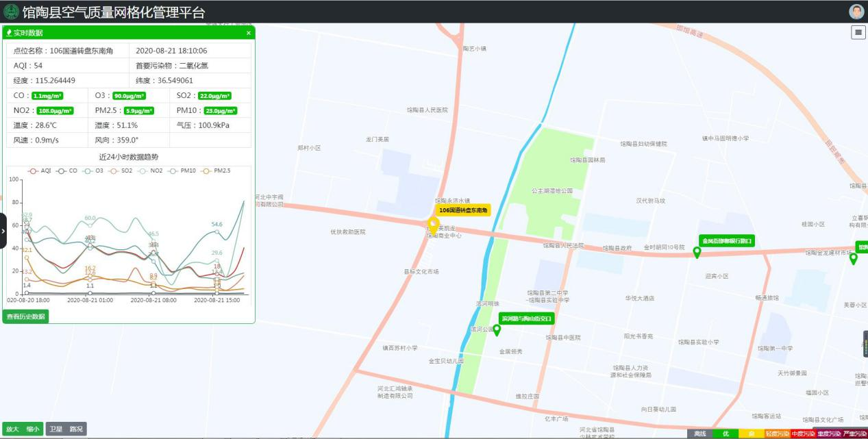
Task: Click the green 优 legend swatch
Action: (725, 434)
